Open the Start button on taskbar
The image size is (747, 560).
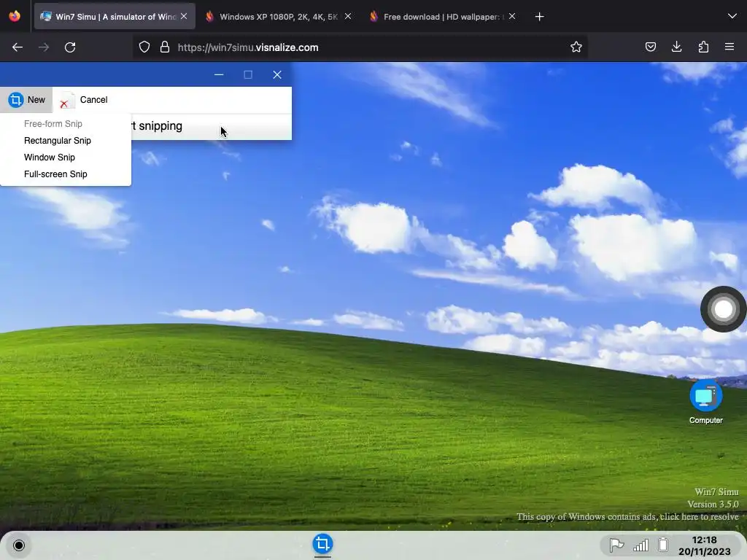point(18,545)
